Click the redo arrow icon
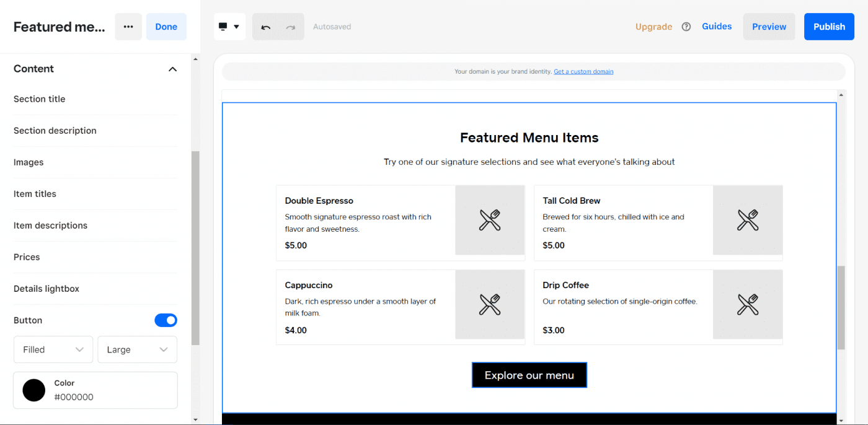This screenshot has width=868, height=425. (x=291, y=27)
